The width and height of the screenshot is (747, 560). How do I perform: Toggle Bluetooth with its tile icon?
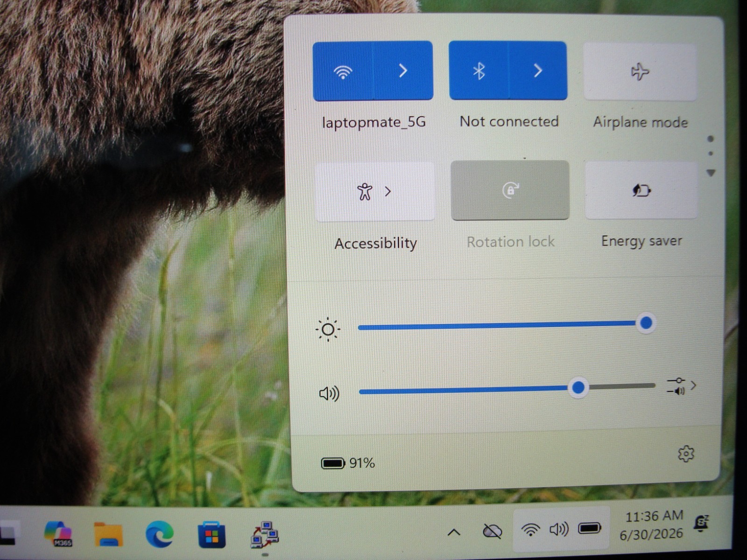click(x=479, y=70)
